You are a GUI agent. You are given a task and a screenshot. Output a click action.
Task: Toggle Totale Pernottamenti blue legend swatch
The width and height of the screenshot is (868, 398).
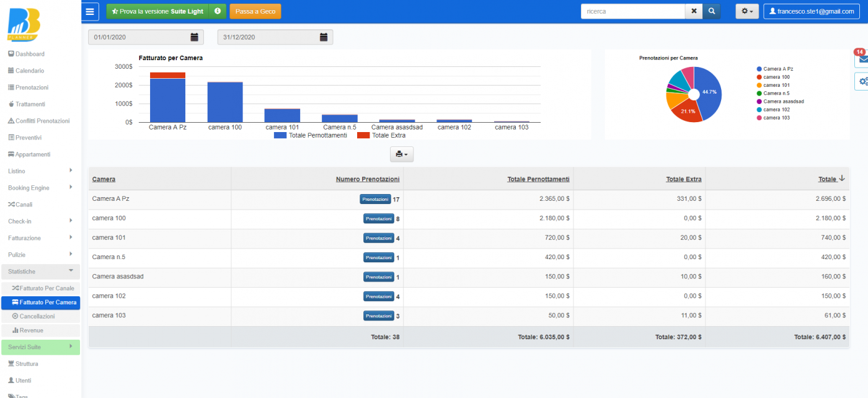(280, 135)
